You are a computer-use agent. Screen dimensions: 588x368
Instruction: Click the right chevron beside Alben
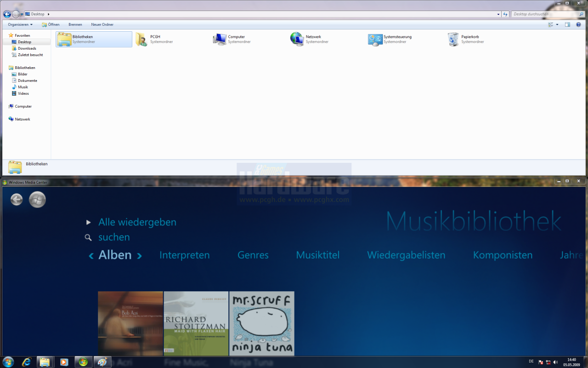(139, 256)
